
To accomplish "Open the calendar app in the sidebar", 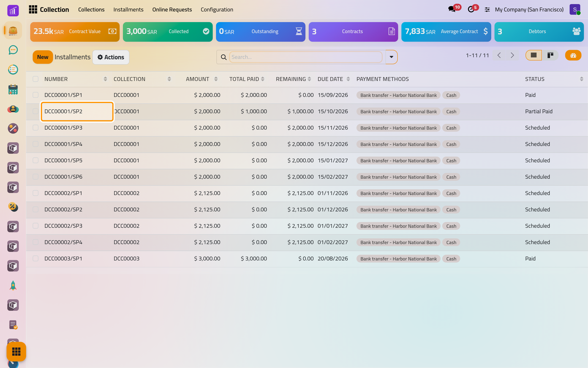I will 13,89.
